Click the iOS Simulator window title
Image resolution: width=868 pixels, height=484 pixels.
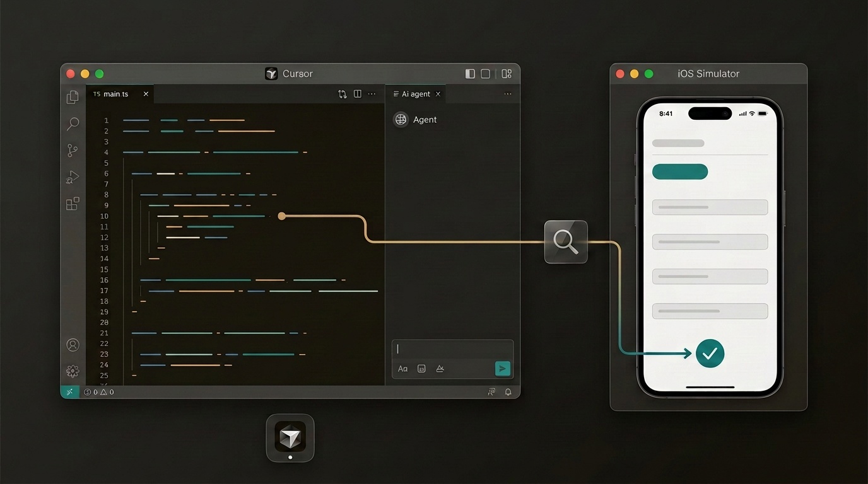pyautogui.click(x=708, y=74)
